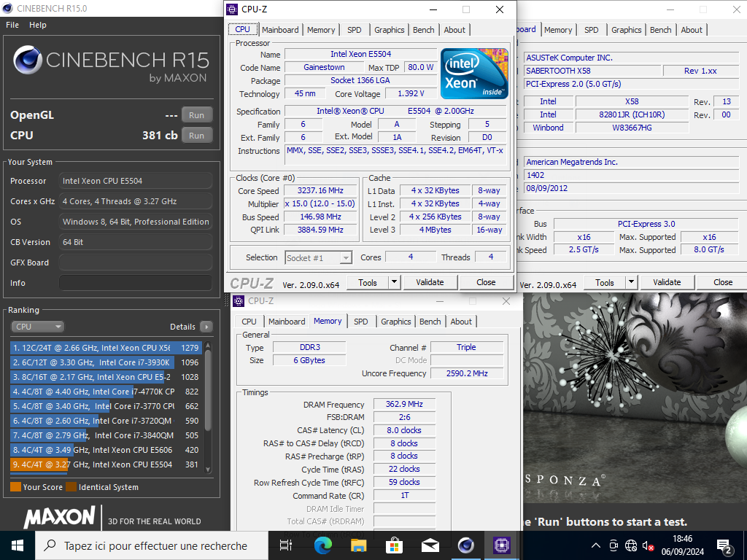Viewport: 747px width, 560px height.
Task: Run the OpenGL benchmark
Action: click(197, 114)
